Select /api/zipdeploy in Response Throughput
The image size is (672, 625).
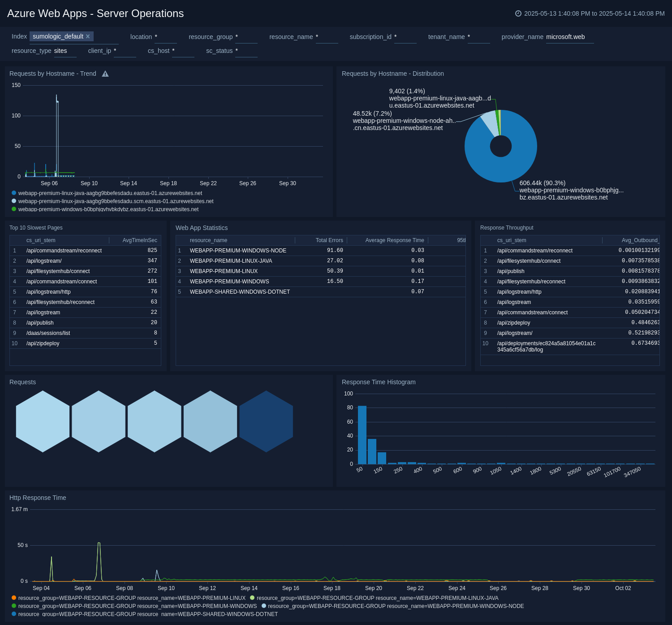pyautogui.click(x=570, y=323)
